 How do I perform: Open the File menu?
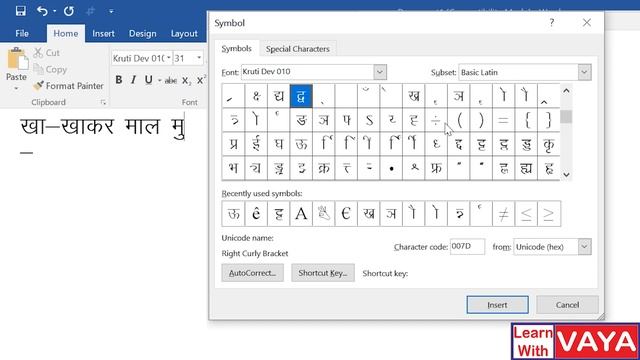pyautogui.click(x=22, y=33)
